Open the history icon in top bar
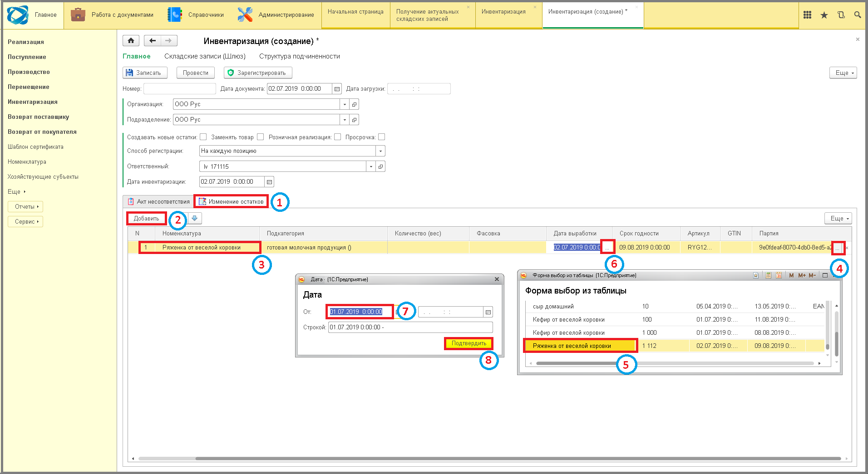868x474 pixels. 841,15
